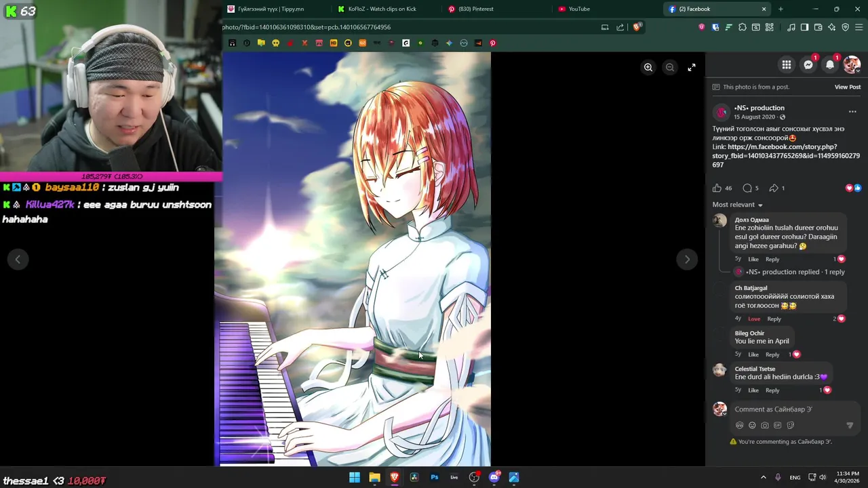The height and width of the screenshot is (488, 868).
Task: Reply to Celestial Tsetse's comment
Action: click(772, 390)
